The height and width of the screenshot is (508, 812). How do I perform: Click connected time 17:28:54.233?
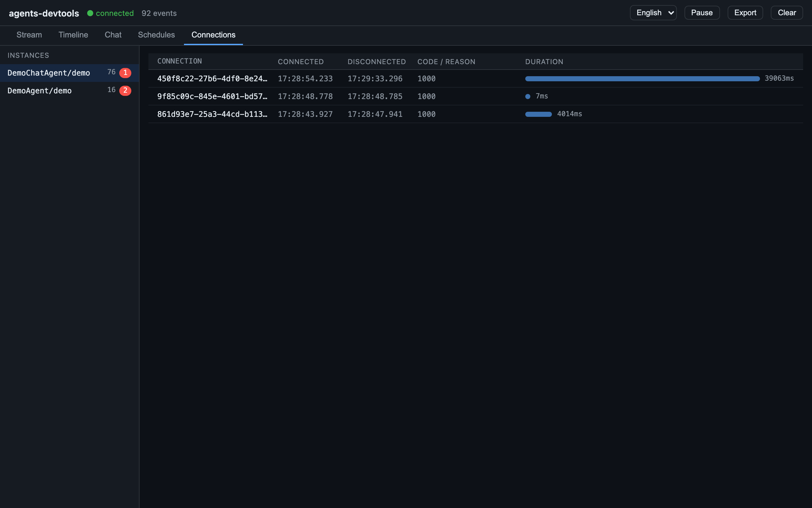click(305, 79)
